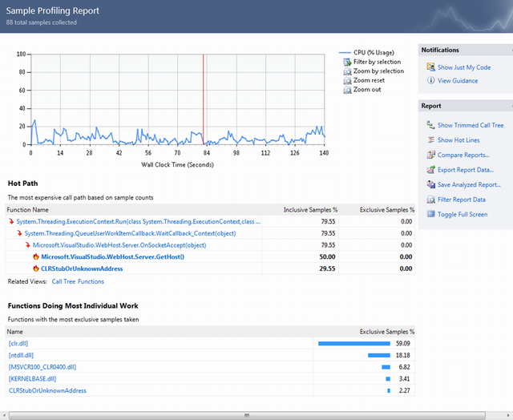Click the red marker line on CPU graph
The height and width of the screenshot is (420, 513).
[203, 99]
